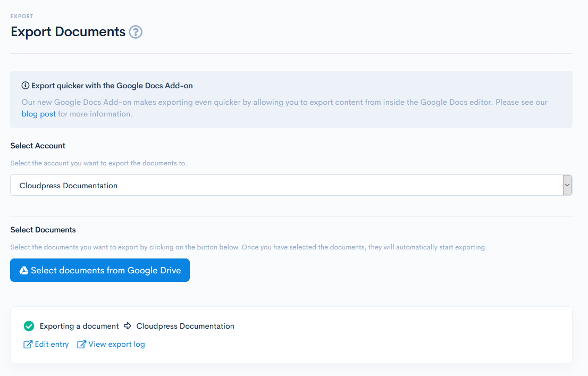Viewport: 588px width, 376px height.
Task: Open the Edit entry link
Action: click(x=52, y=344)
